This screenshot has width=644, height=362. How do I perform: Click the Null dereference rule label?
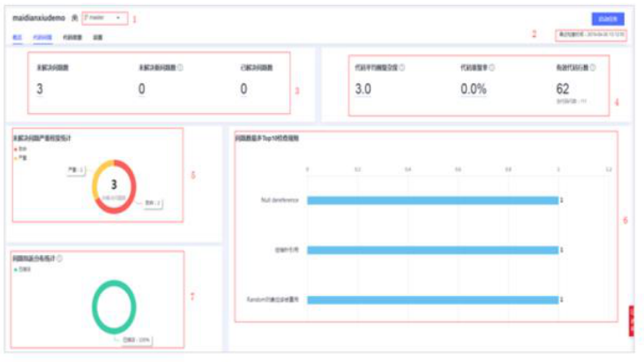click(x=280, y=200)
